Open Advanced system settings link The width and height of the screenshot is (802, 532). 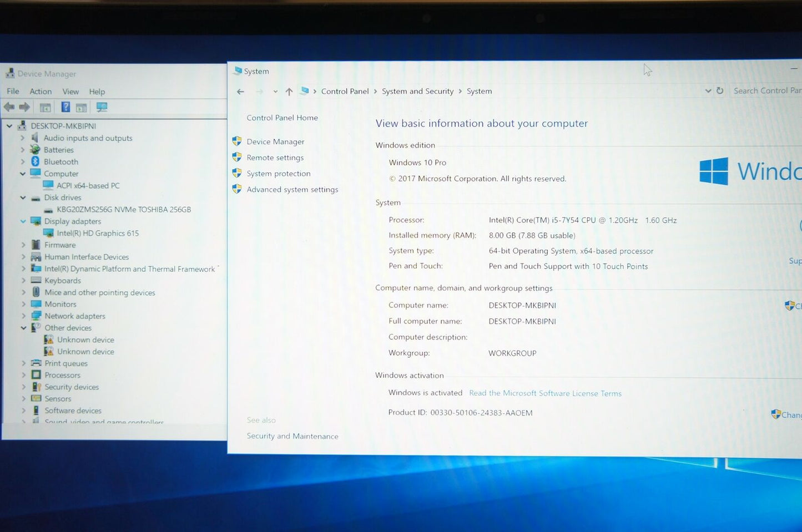(x=292, y=190)
